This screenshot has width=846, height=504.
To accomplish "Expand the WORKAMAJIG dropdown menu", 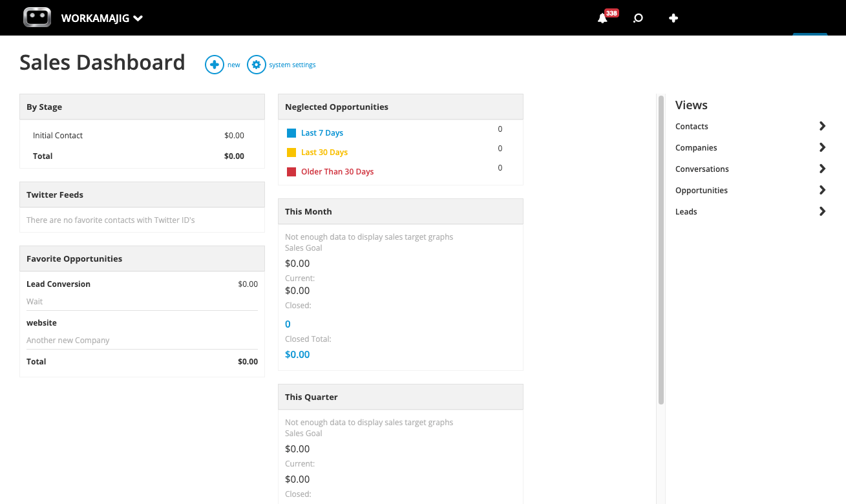I will coord(137,18).
